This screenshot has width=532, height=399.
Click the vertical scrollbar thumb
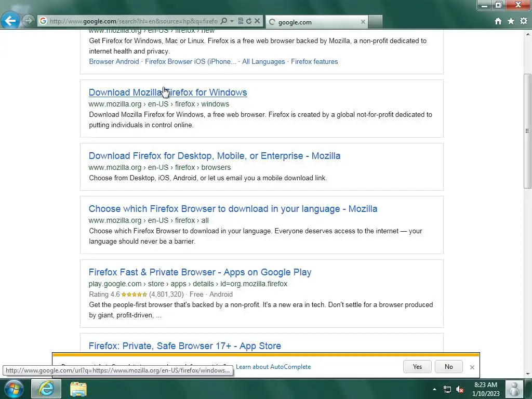pos(527,131)
